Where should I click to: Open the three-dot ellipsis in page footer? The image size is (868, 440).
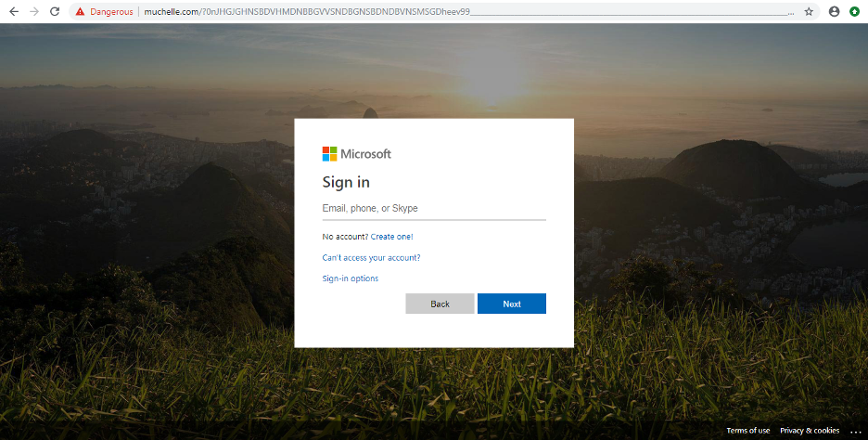click(x=855, y=431)
